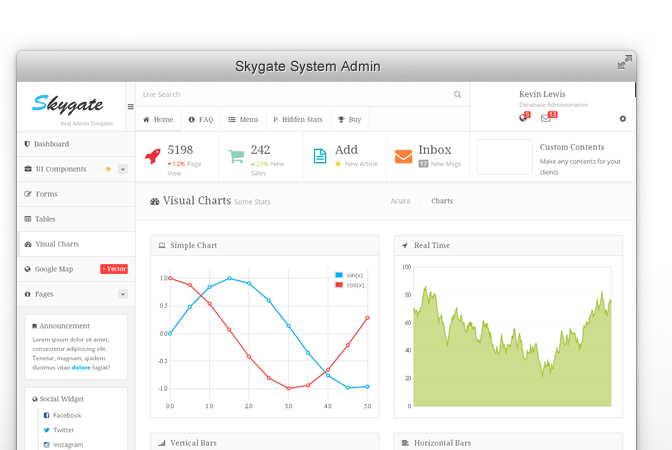Click the green shopping cart sales icon
The height and width of the screenshot is (450, 672).
tap(236, 156)
